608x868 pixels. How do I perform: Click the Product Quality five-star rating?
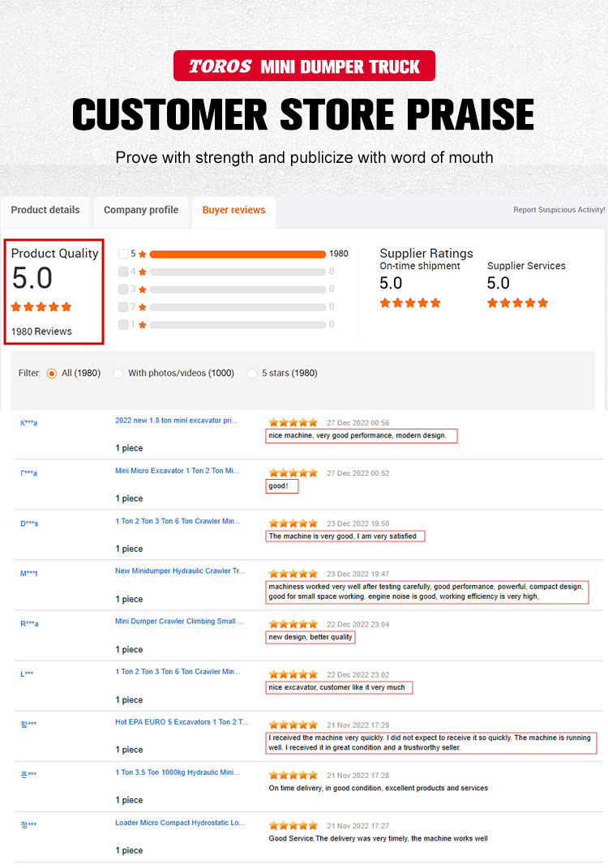41,307
